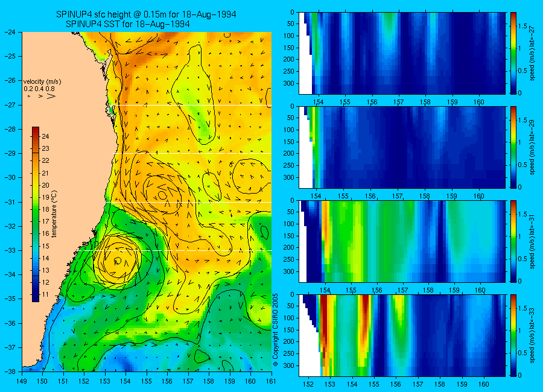Select the speed section panel for lat=-27
The width and height of the screenshot is (543, 392).
(x=402, y=53)
